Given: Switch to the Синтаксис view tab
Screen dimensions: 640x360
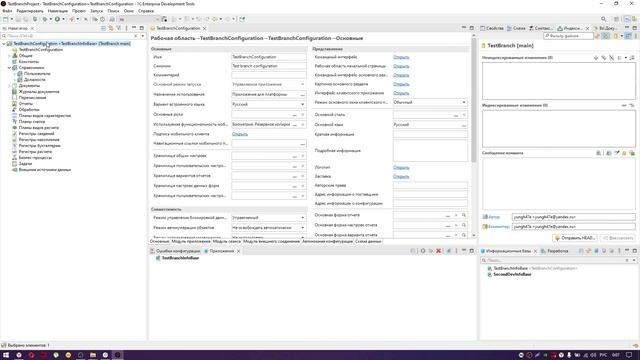Looking at the screenshot, I should pyautogui.click(x=541, y=28).
